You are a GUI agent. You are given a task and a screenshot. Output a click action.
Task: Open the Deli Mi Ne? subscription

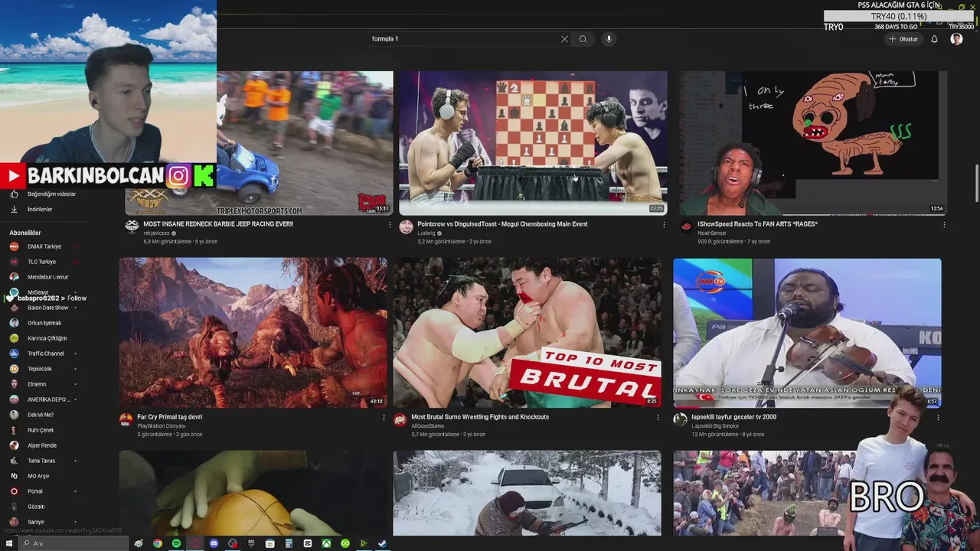click(x=41, y=415)
